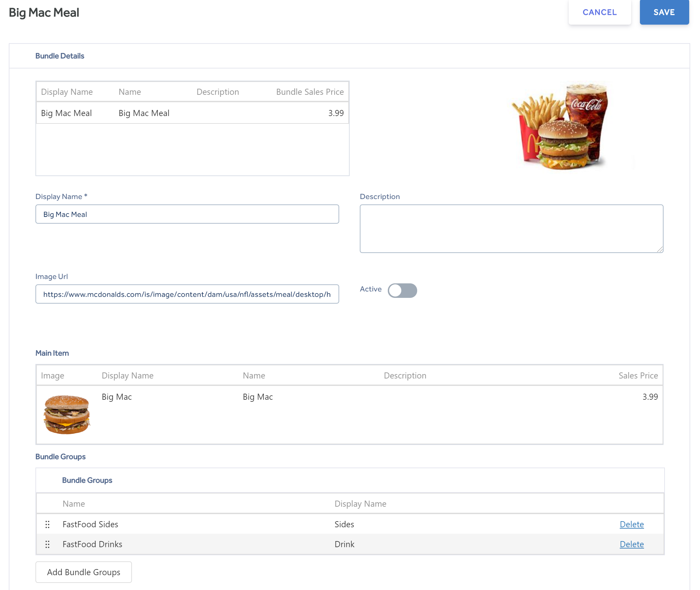Click the resize grip of Description box
The width and height of the screenshot is (700, 590).
pyautogui.click(x=660, y=249)
